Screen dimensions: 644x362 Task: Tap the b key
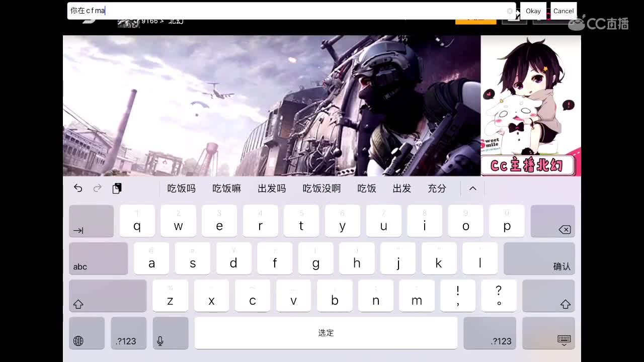pyautogui.click(x=335, y=296)
